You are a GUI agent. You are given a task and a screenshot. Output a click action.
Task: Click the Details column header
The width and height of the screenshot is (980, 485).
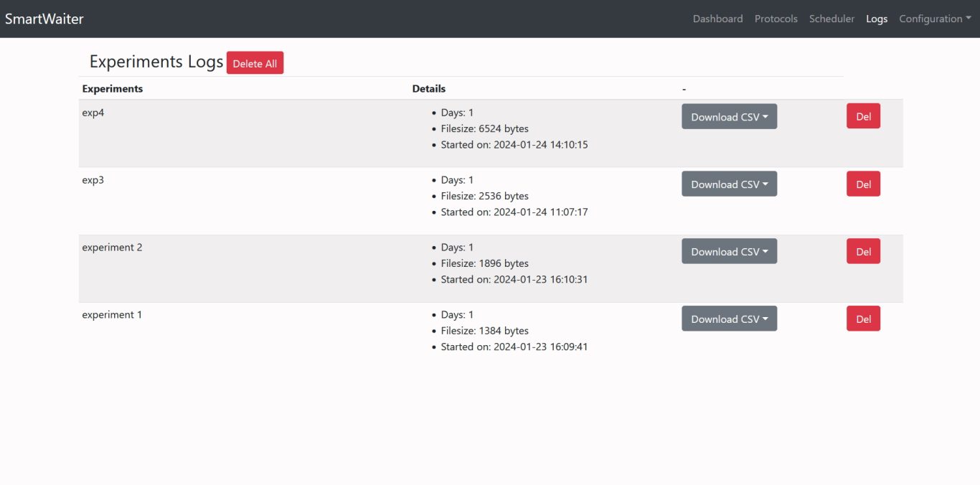point(429,89)
